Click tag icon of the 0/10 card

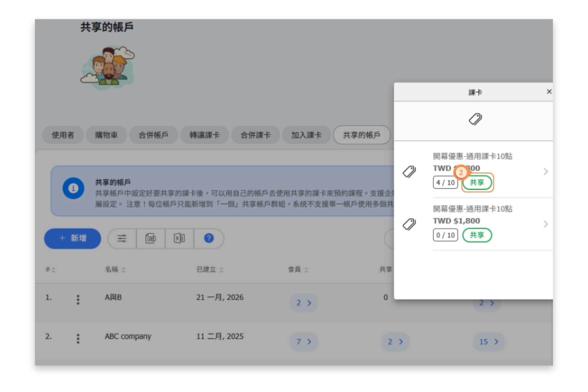click(409, 224)
